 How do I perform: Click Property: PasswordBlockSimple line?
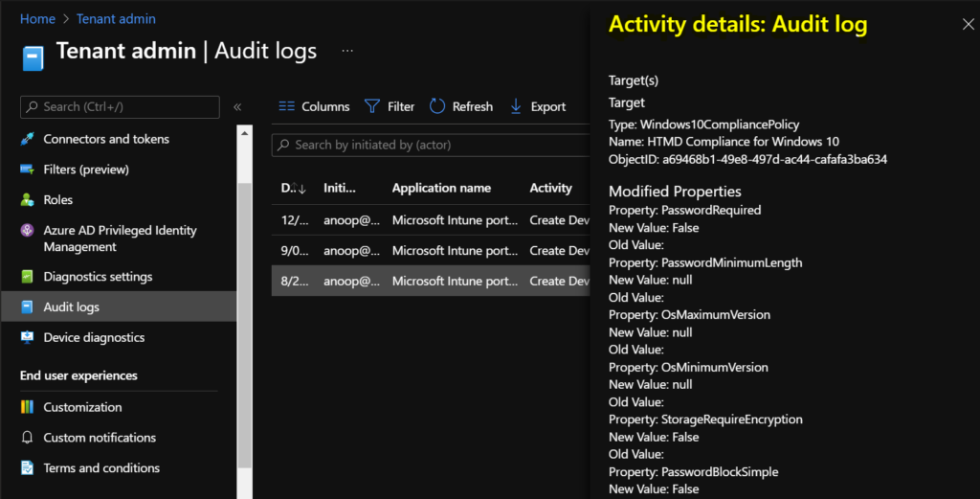(694, 472)
